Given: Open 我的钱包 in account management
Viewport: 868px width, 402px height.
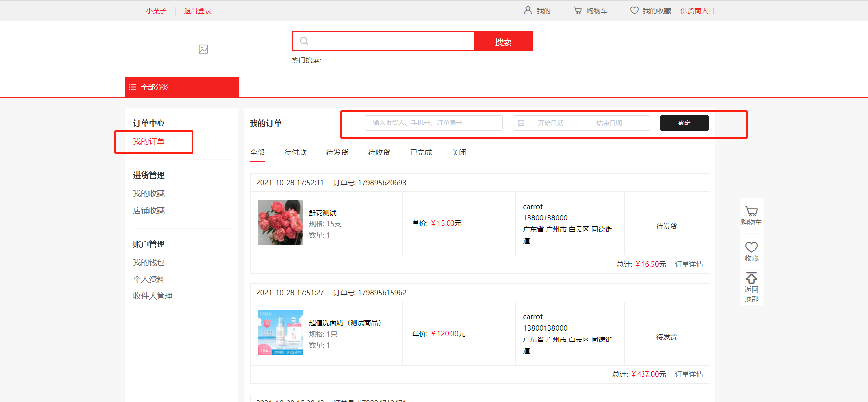Looking at the screenshot, I should pyautogui.click(x=149, y=263).
